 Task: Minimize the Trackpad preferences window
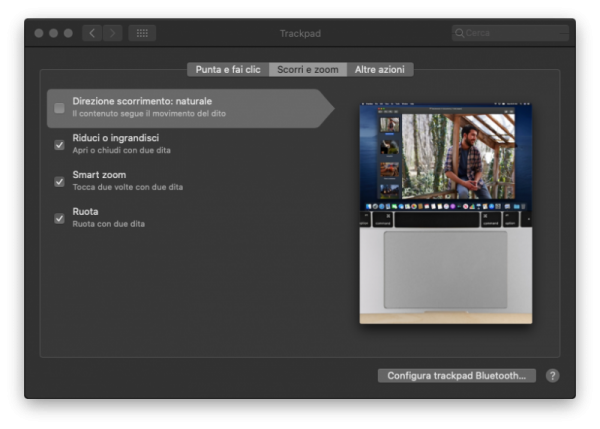54,33
